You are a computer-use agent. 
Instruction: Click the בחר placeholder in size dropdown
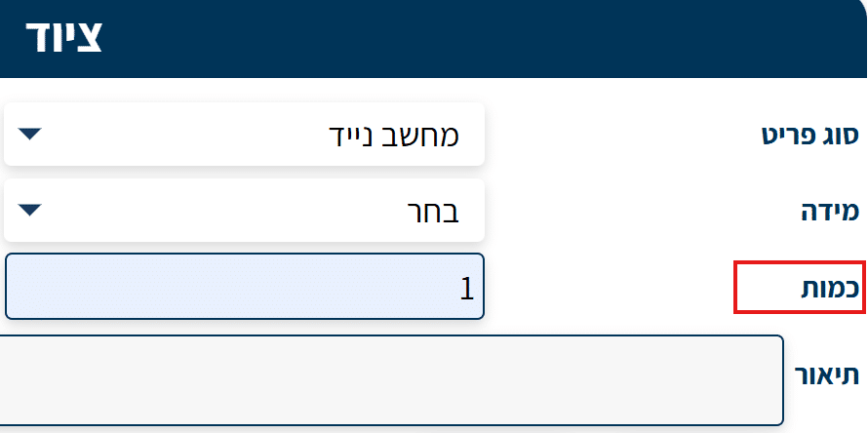(x=432, y=209)
